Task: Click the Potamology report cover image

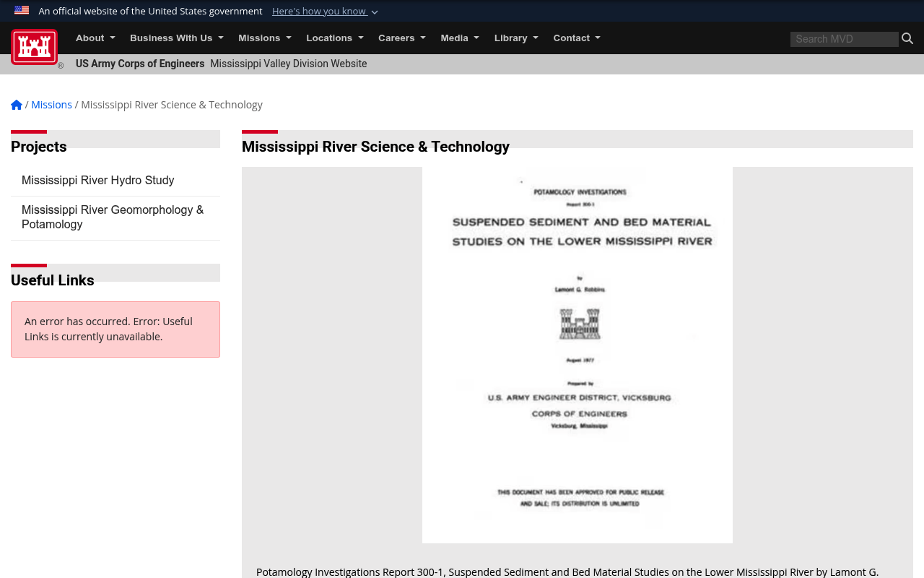Action: click(577, 355)
